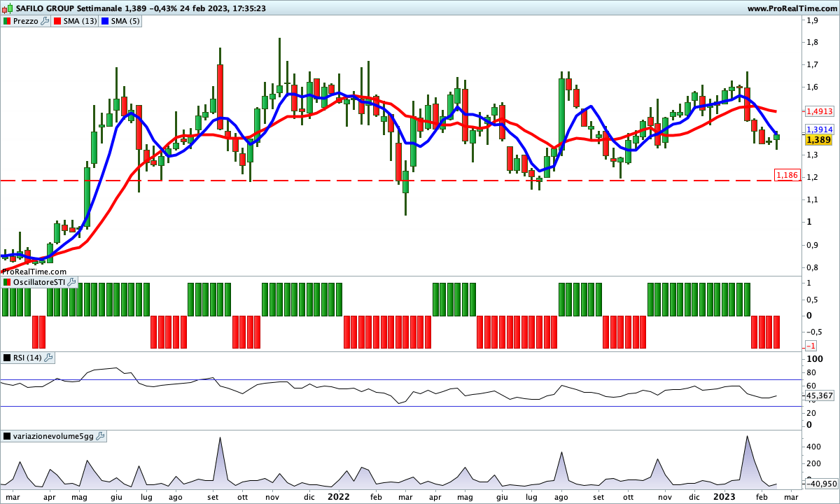This screenshot has height=504, width=840.
Task: Select the SMA (13) indicator label
Action: [x=80, y=21]
